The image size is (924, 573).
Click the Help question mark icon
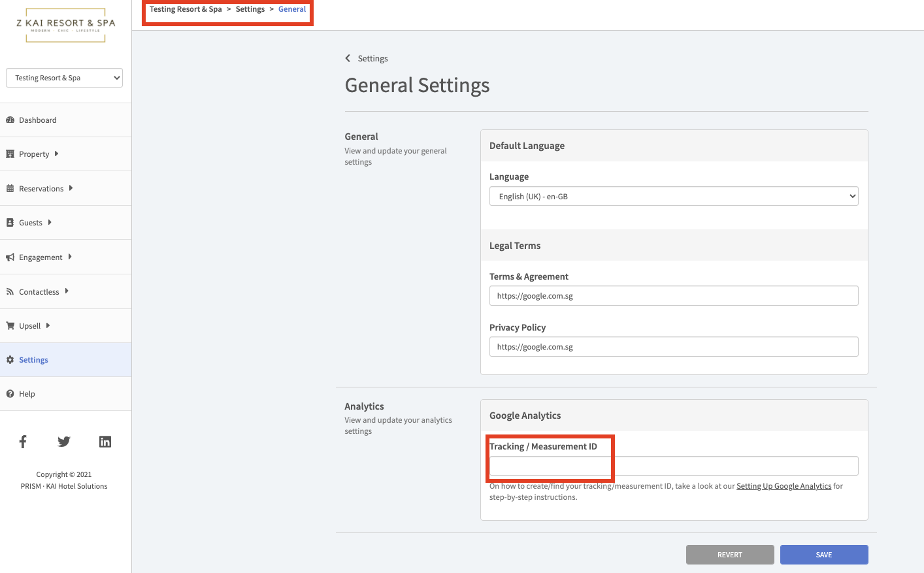(x=10, y=394)
